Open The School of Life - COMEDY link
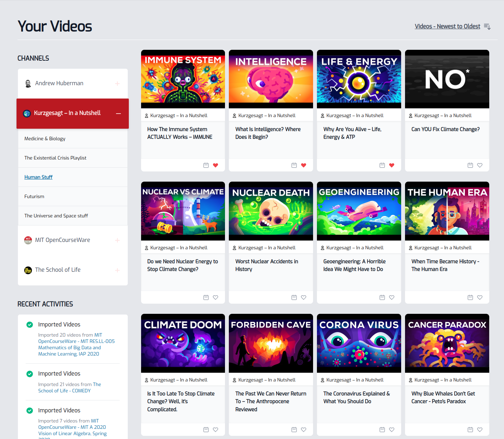Viewport: 504px width, 439px height. coord(69,387)
